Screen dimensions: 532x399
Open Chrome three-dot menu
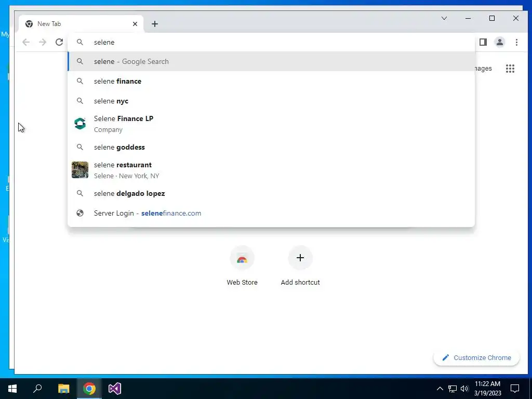516,42
